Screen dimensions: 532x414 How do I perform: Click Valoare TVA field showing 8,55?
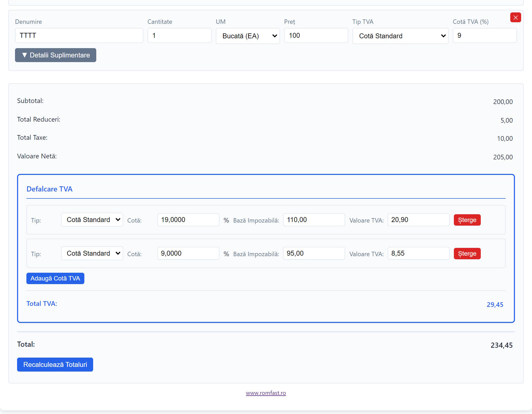(418, 253)
